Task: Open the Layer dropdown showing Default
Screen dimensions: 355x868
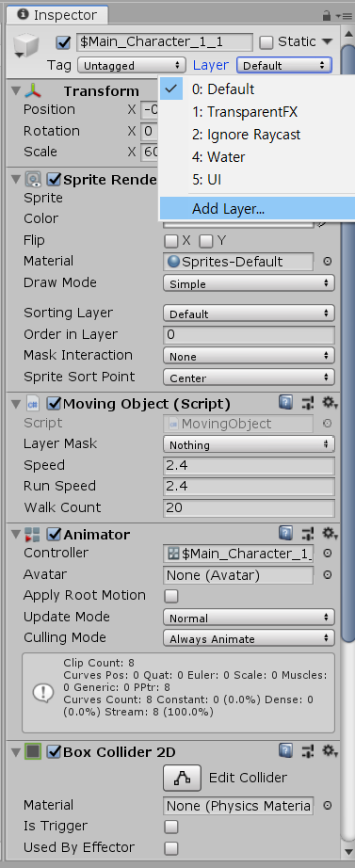Action: [284, 65]
